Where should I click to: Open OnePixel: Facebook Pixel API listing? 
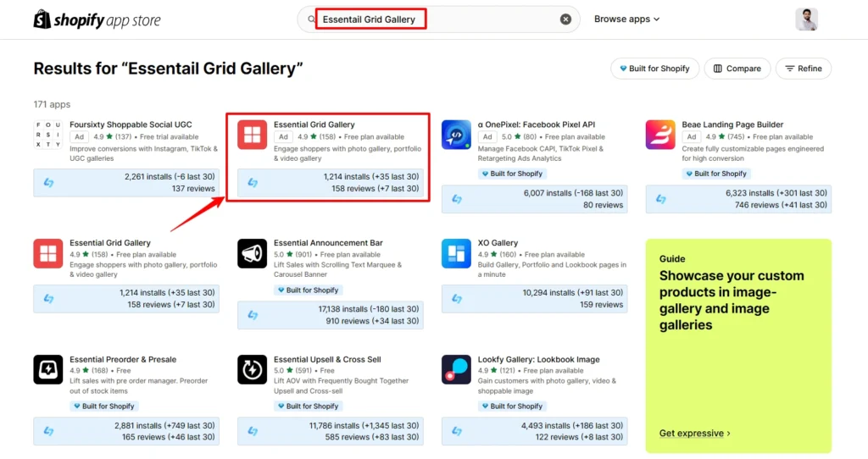(536, 124)
